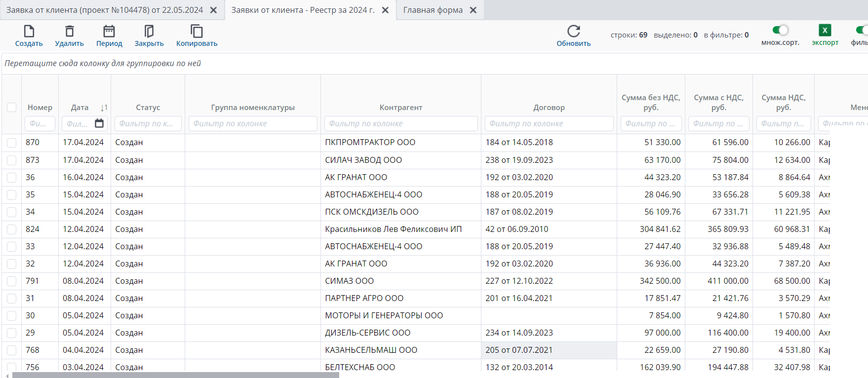Screen dimensions: 868x378
Task: Select checkbox for row number 824
Action: 12,229
